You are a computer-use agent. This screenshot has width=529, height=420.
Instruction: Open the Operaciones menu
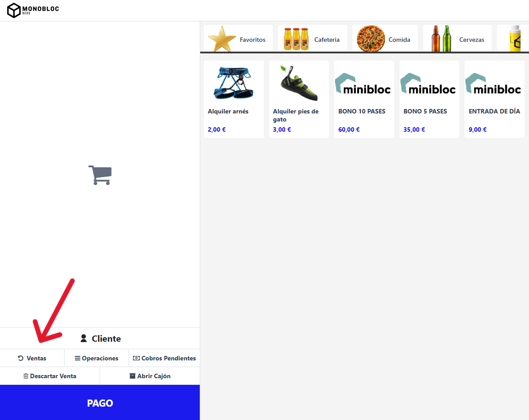coord(97,358)
